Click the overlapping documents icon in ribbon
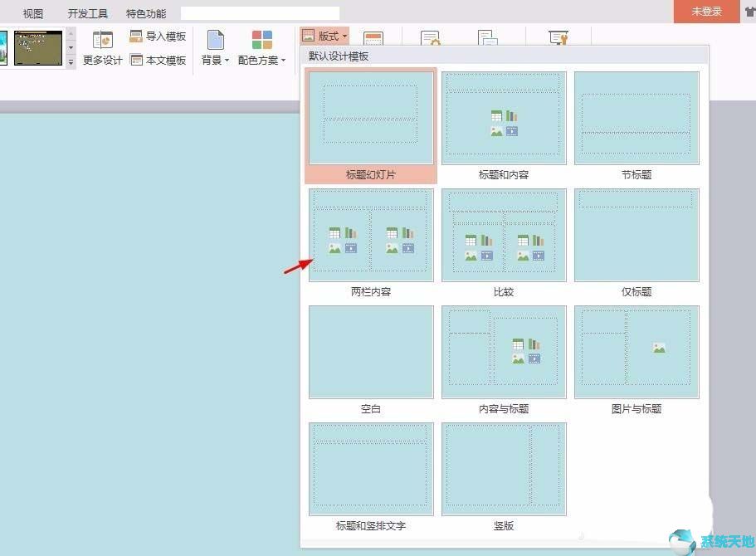 point(487,37)
